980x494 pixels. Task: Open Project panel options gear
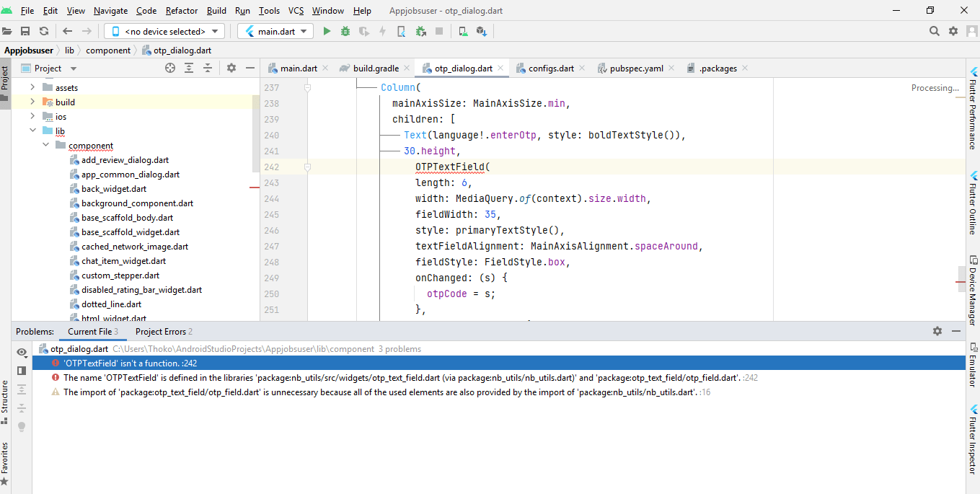(x=231, y=68)
